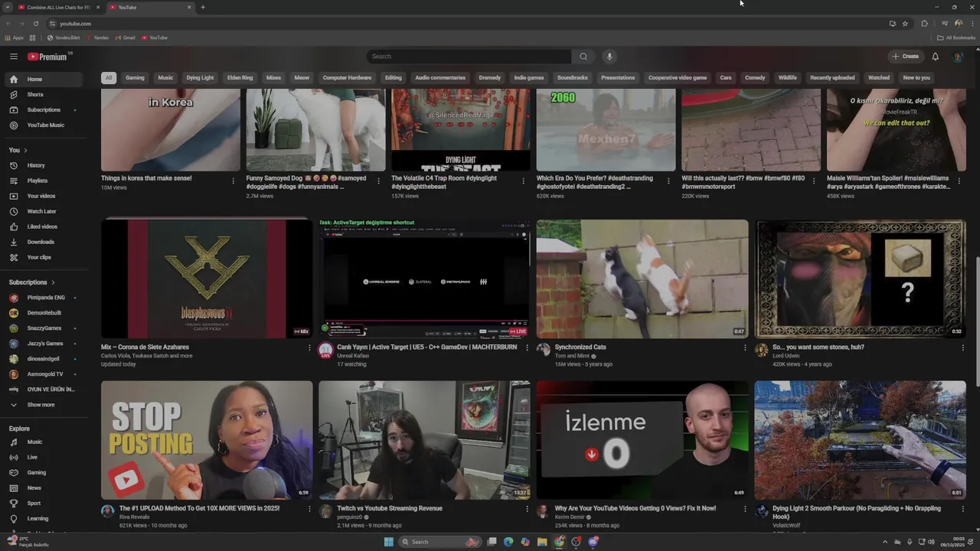Bookmark the page with the star icon
Viewport: 980px width, 551px height.
pos(905,24)
